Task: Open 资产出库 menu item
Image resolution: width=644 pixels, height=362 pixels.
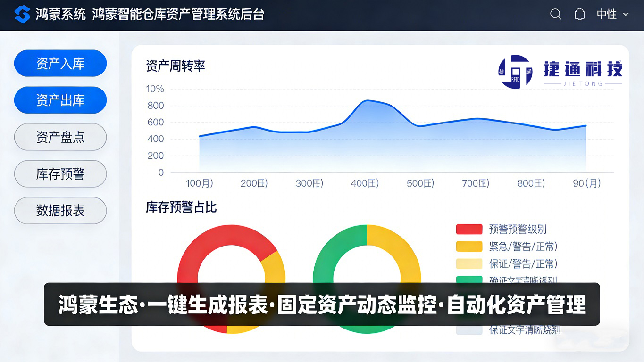Action: click(x=60, y=100)
